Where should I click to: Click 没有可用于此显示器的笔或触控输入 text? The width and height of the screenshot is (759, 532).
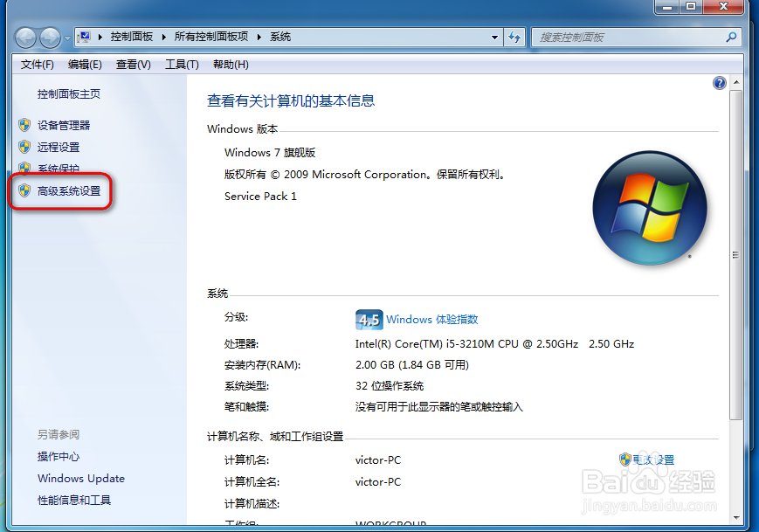point(439,406)
